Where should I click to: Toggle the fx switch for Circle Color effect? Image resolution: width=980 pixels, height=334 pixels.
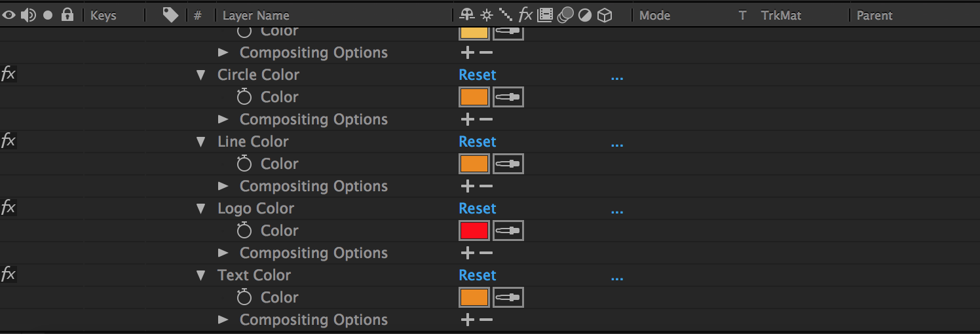point(8,74)
